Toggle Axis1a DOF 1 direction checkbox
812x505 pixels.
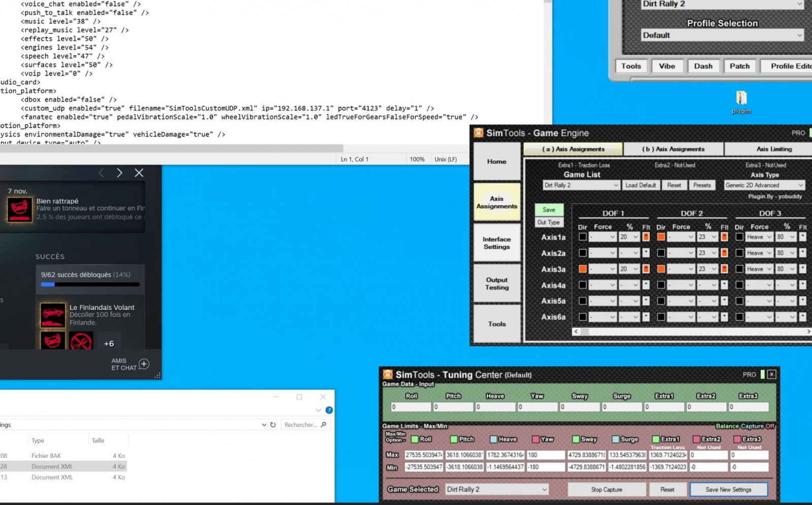(x=583, y=237)
